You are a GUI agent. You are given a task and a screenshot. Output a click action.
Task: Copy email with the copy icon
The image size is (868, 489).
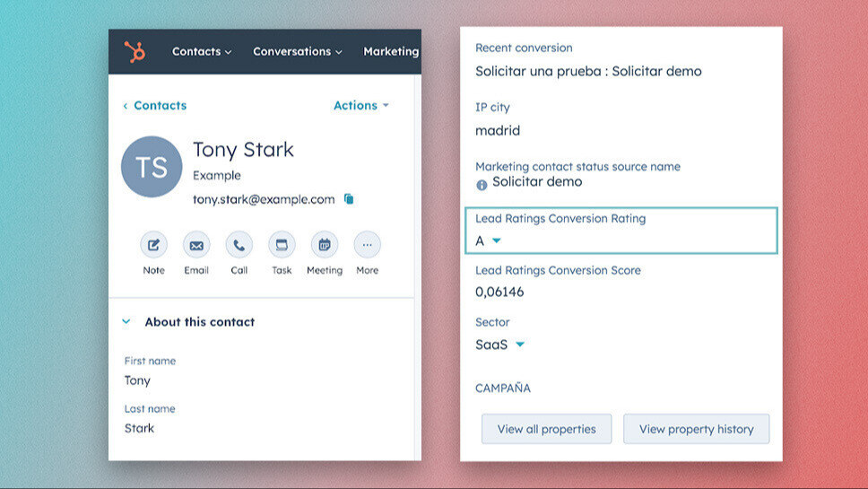pyautogui.click(x=349, y=199)
